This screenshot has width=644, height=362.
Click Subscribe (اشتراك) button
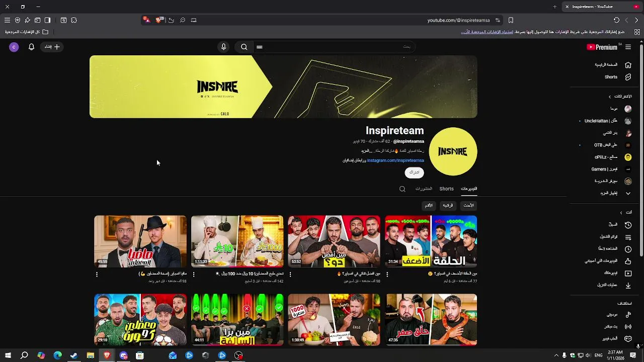click(414, 172)
